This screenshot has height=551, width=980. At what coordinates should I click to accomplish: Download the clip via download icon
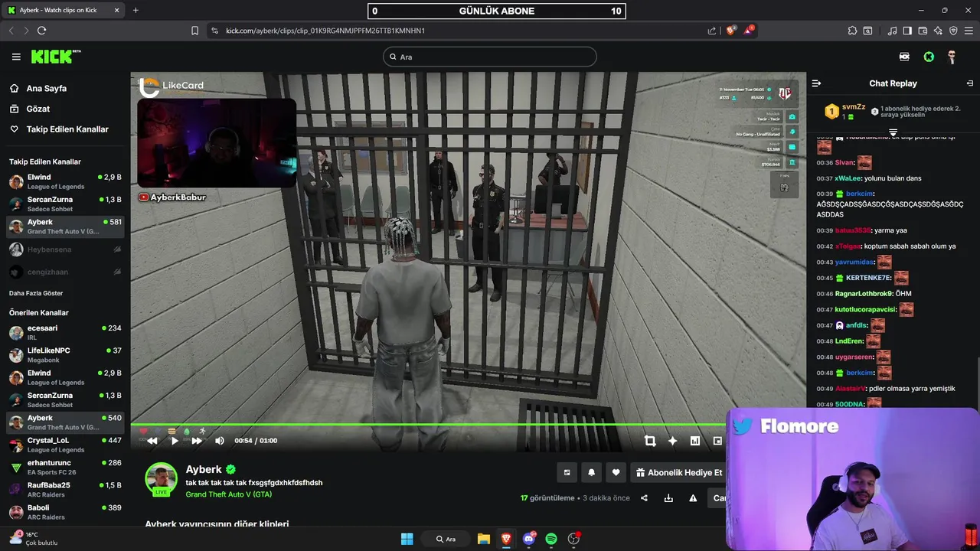pyautogui.click(x=668, y=498)
